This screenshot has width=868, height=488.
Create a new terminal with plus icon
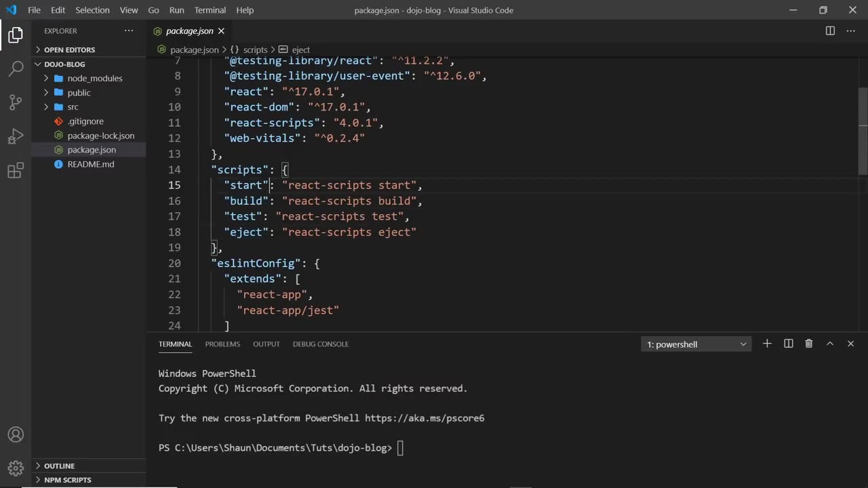767,344
